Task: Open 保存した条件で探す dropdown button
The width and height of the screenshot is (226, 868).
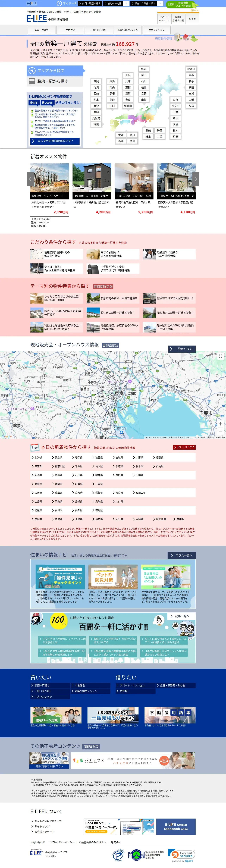Action: pyautogui.click(x=143, y=3)
